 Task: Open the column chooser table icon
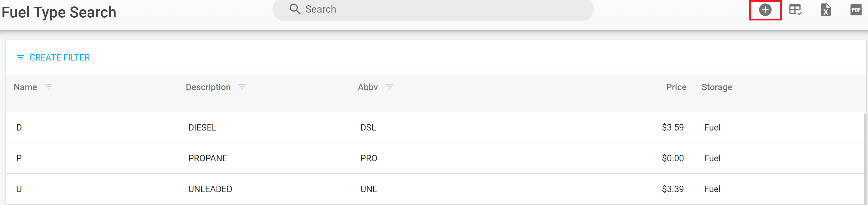pyautogui.click(x=795, y=10)
